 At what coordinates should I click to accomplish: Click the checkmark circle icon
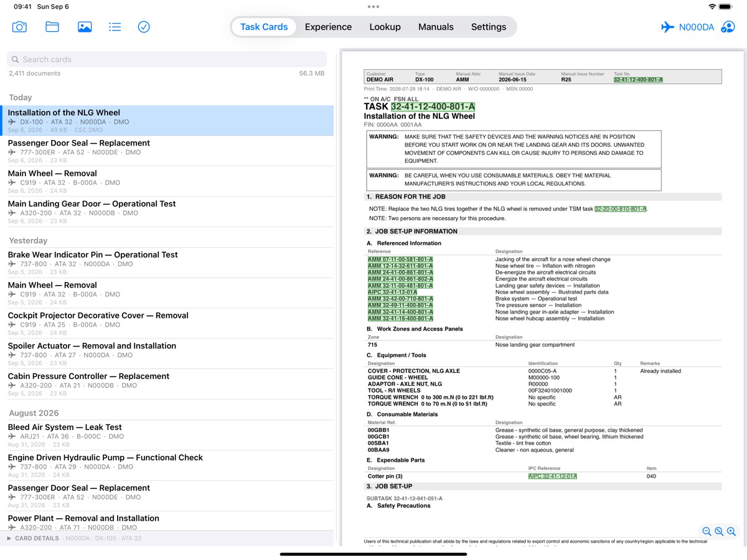pyautogui.click(x=144, y=27)
